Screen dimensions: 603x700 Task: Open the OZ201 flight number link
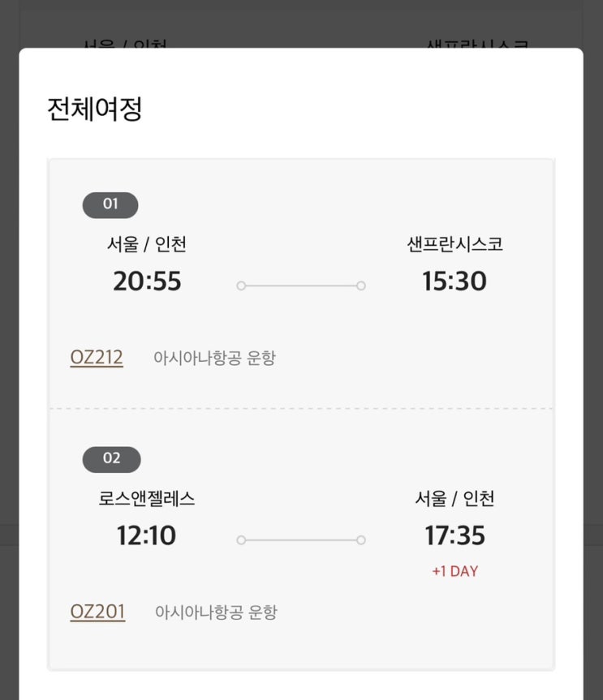tap(97, 612)
